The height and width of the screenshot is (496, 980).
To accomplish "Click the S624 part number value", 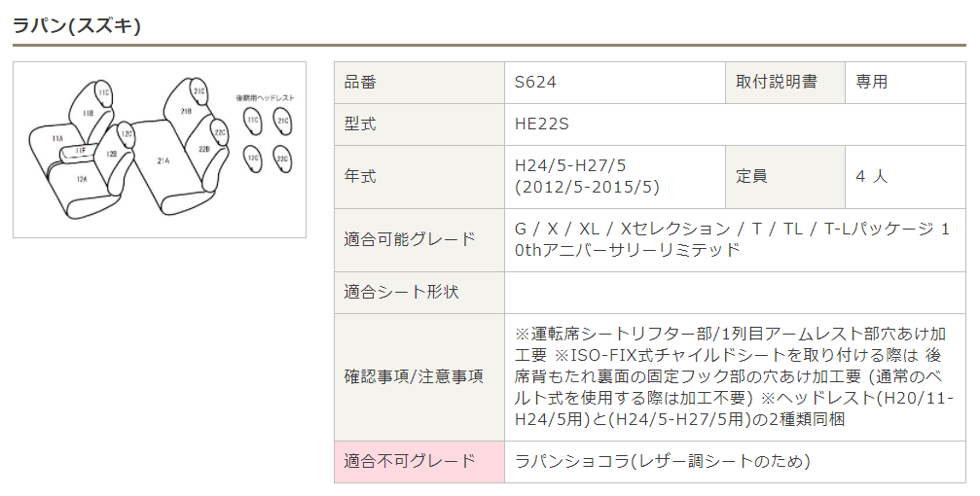I will click(535, 83).
